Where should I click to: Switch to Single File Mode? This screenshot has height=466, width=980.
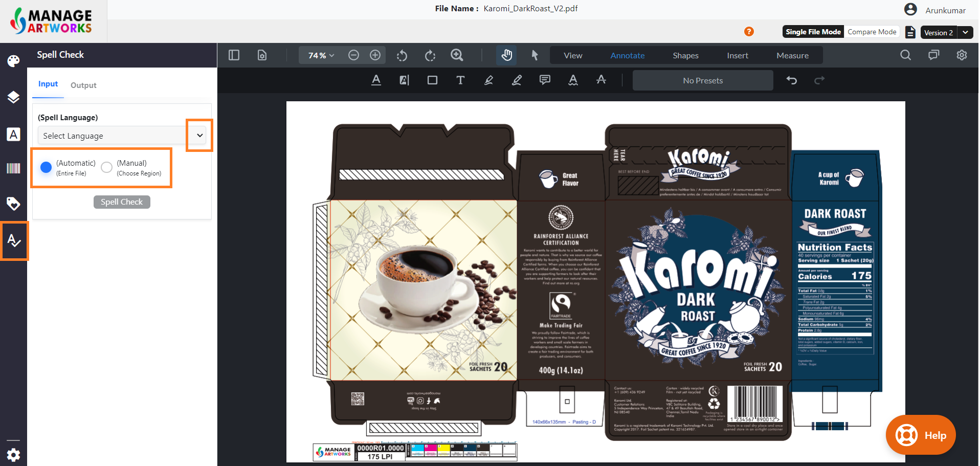[x=813, y=32]
